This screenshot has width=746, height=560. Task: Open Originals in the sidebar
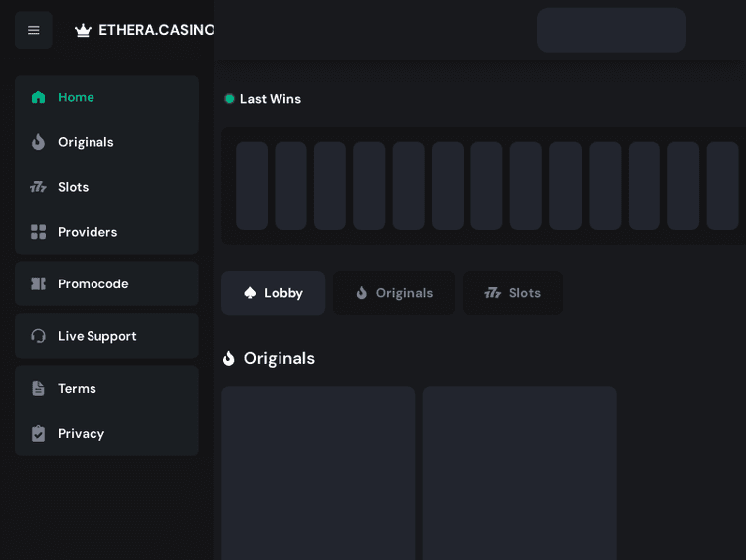point(106,142)
